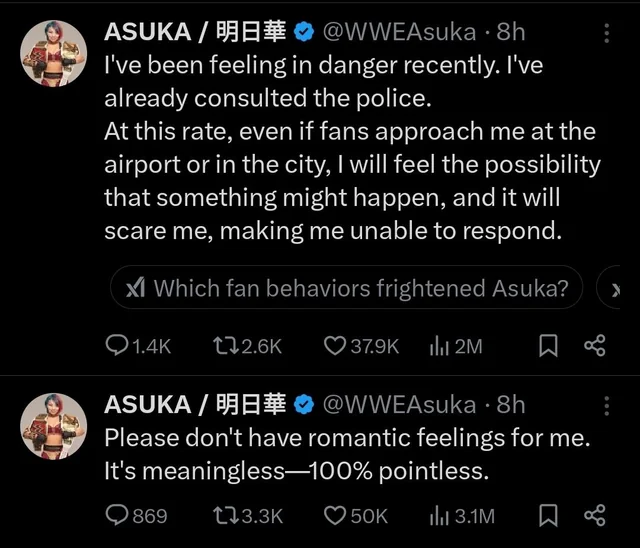View analytics for the tweet with 3.1M views

pyautogui.click(x=462, y=515)
